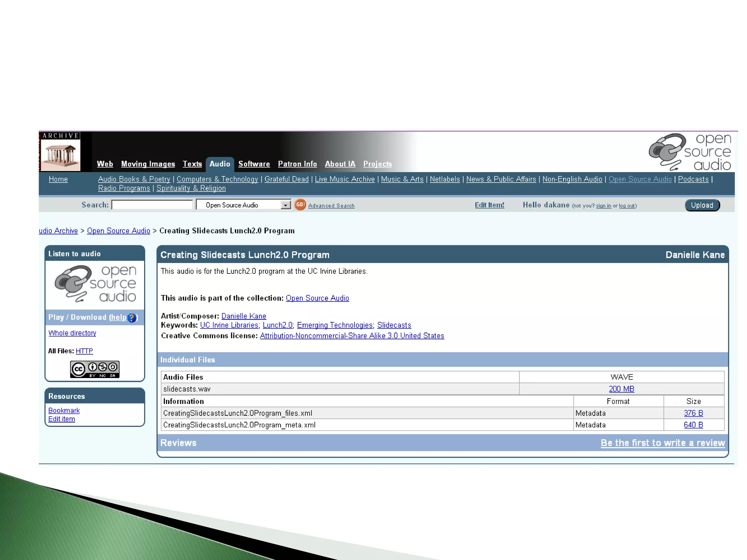Click the orange GO search button
Viewport: 747px width, 560px height.
pos(300,205)
